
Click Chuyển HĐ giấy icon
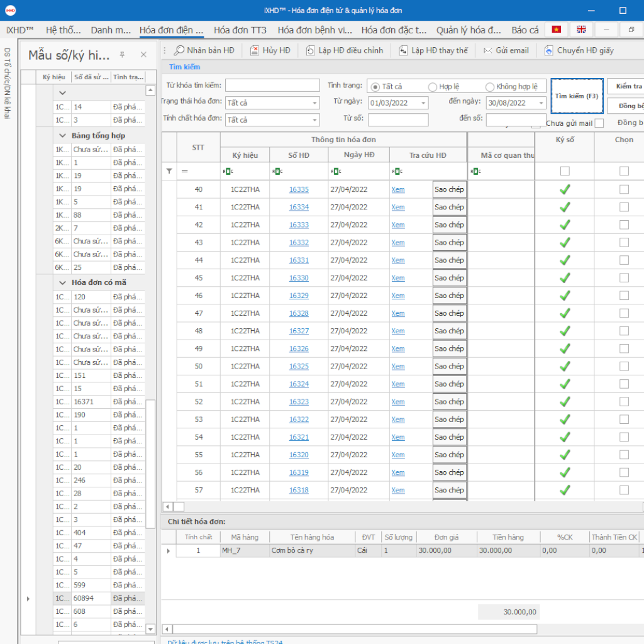(549, 50)
